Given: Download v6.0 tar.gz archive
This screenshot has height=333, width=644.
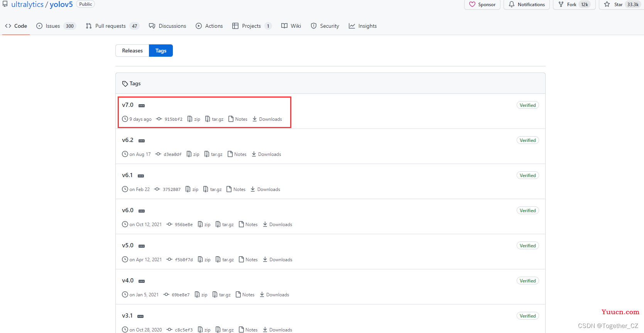Looking at the screenshot, I should (225, 225).
